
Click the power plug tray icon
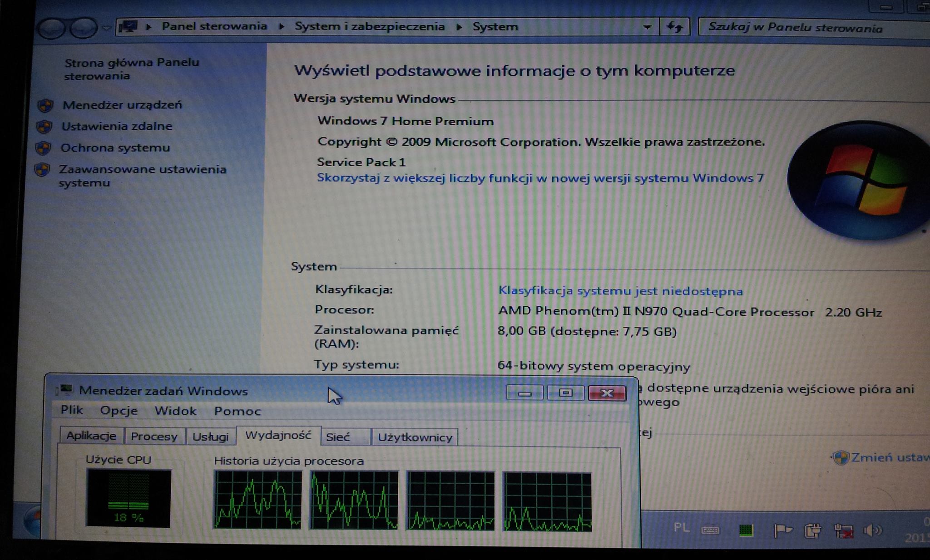[x=812, y=531]
